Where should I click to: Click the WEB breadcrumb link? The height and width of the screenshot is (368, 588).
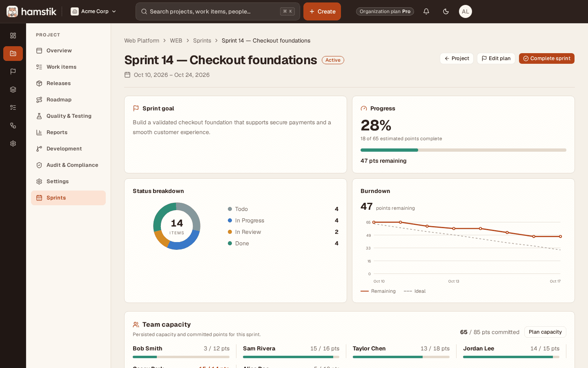click(176, 40)
